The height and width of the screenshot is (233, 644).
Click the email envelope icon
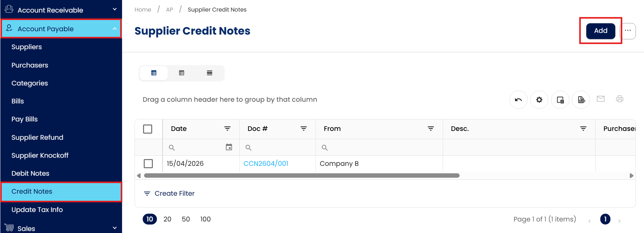pyautogui.click(x=601, y=99)
